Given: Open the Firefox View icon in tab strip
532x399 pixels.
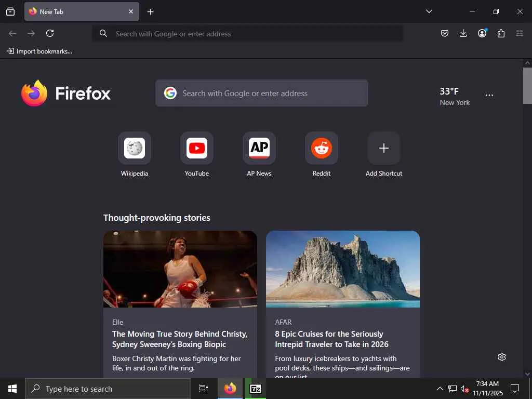Looking at the screenshot, I should coord(10,11).
